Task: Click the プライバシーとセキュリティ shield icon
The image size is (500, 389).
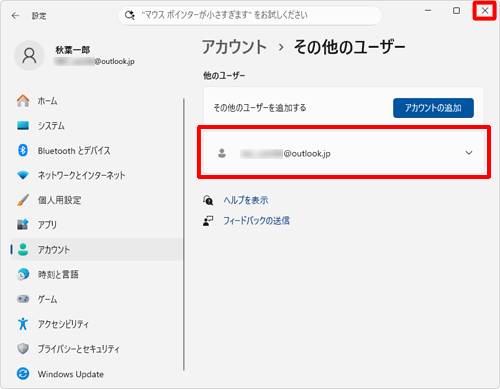Action: [x=23, y=349]
